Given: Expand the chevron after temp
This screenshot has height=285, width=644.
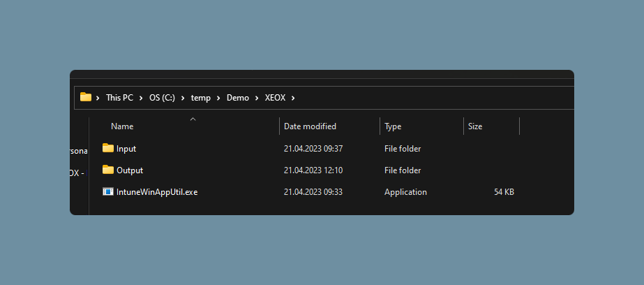Looking at the screenshot, I should [x=218, y=98].
